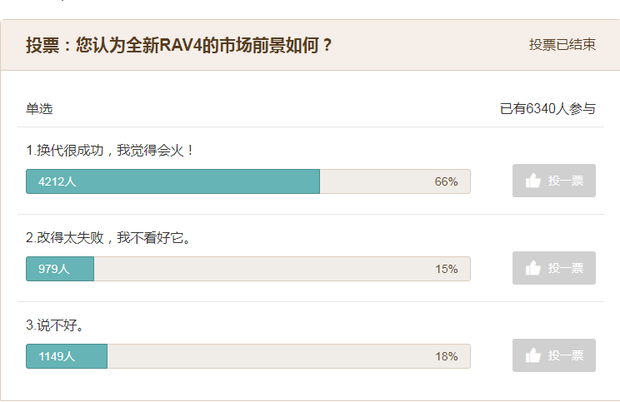Click the thumbs-up icon for option 1
Screen dimensions: 620x402
point(533,181)
